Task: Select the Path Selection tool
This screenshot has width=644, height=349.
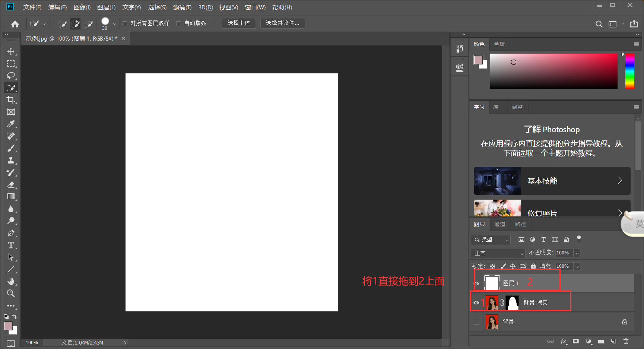Action: click(11, 257)
